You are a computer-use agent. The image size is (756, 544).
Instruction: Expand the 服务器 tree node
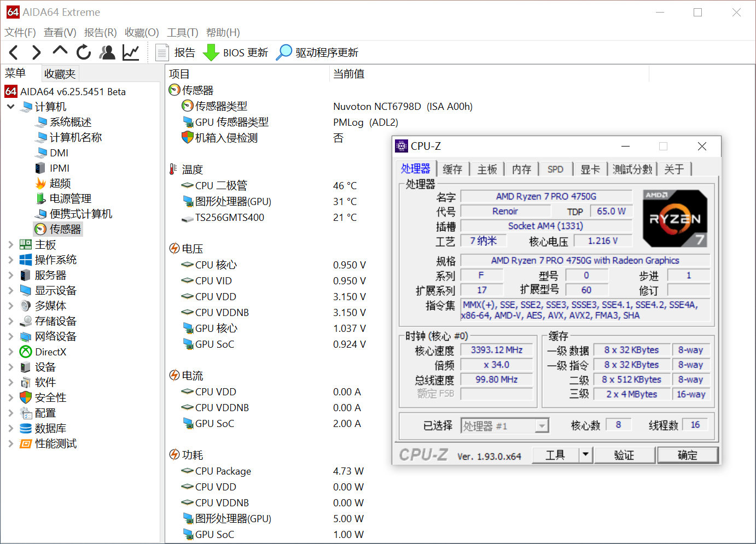11,275
